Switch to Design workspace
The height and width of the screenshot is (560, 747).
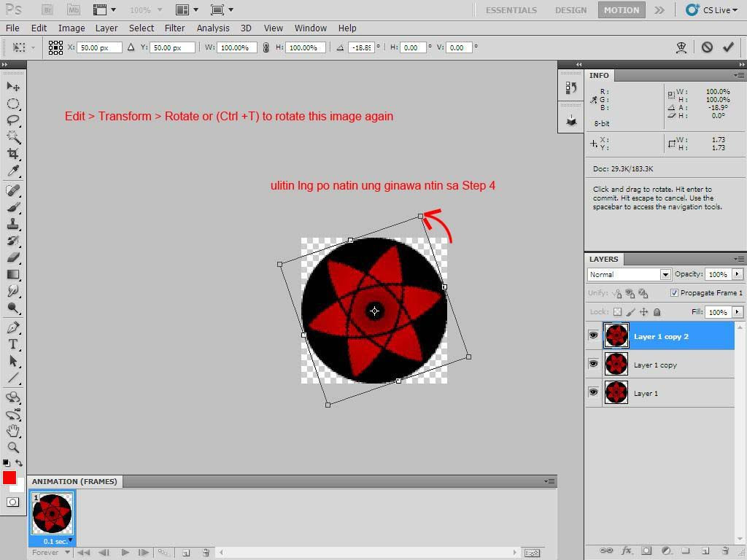pyautogui.click(x=570, y=10)
